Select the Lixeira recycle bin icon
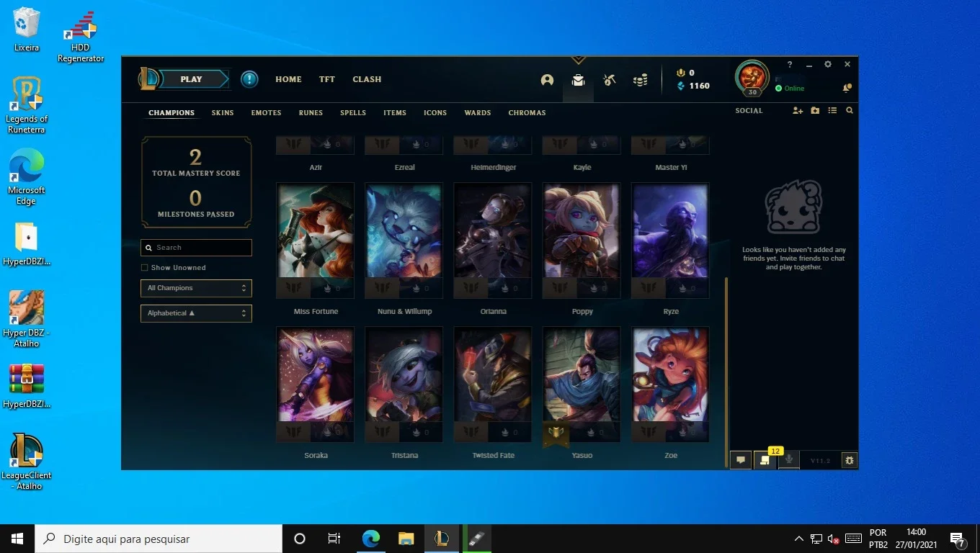980x553 pixels. point(27,30)
